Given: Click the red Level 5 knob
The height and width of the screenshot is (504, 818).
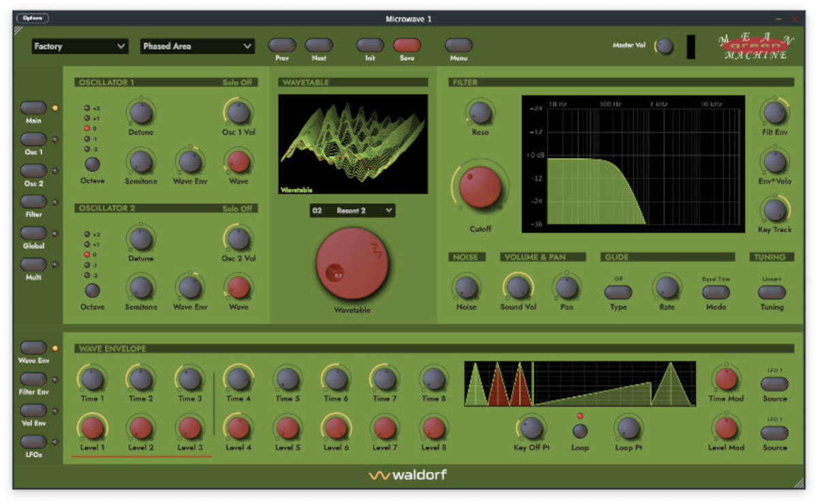Looking at the screenshot, I should 288,428.
